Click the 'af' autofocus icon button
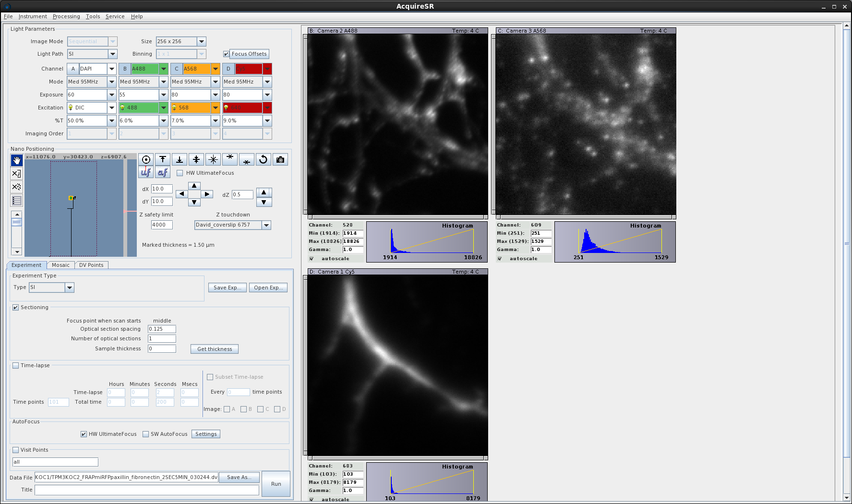 click(163, 172)
